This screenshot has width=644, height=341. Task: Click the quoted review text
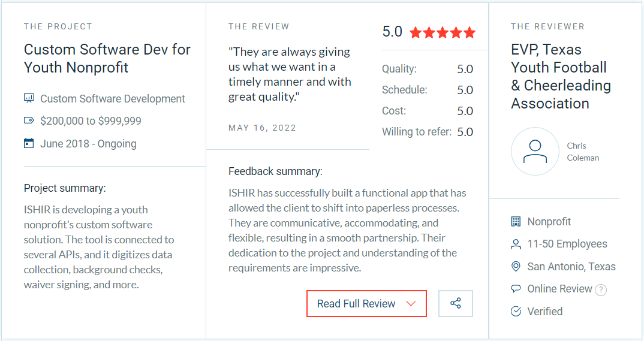point(290,74)
